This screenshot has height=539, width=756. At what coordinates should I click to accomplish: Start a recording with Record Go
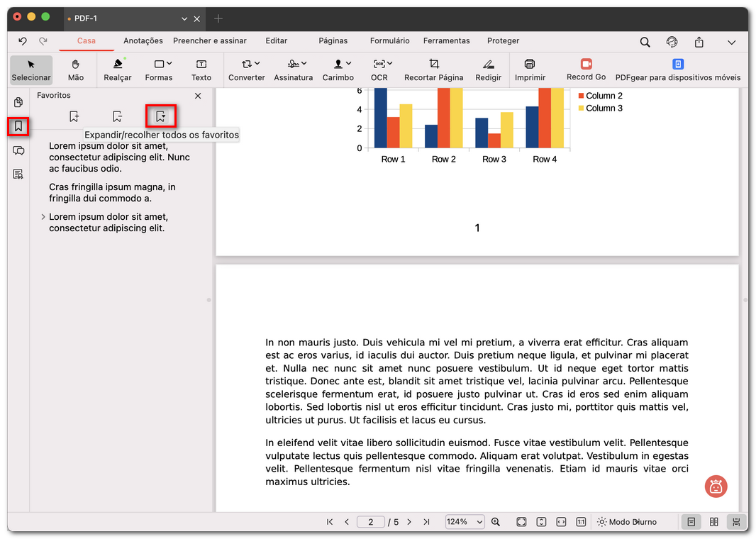[586, 70]
